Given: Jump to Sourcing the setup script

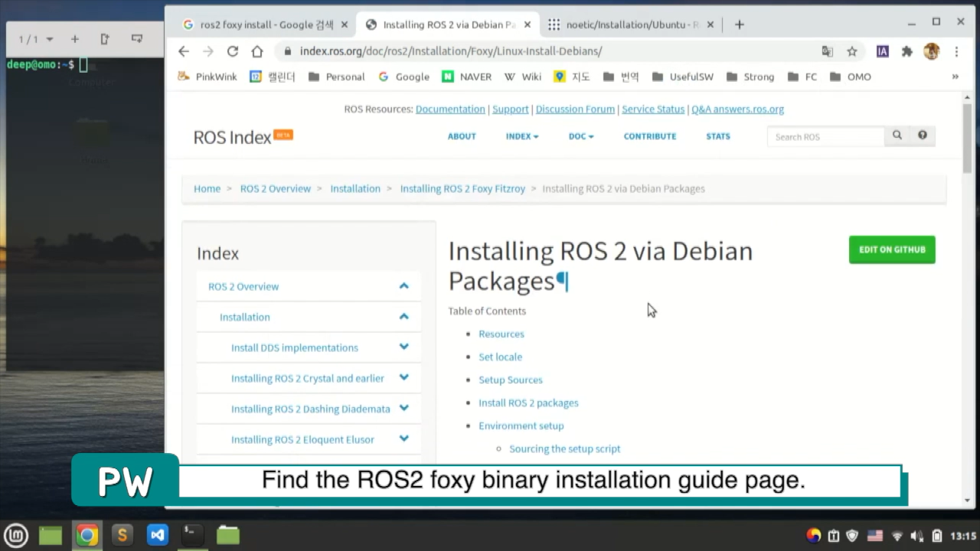Looking at the screenshot, I should click(565, 448).
